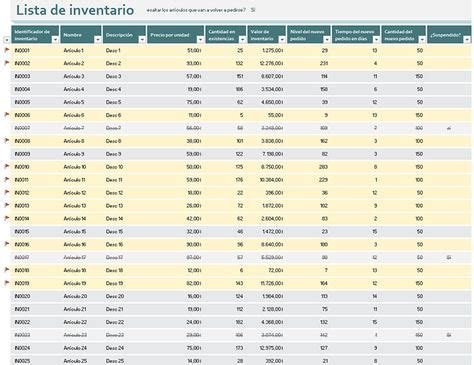Open the filter arrow on the flag column
Screen dimensions: 474x365
(x=7, y=40)
